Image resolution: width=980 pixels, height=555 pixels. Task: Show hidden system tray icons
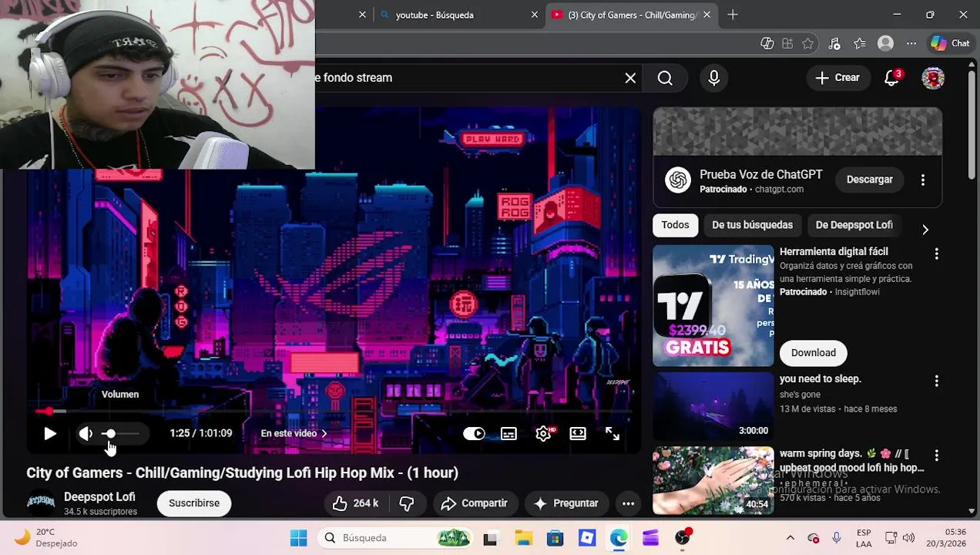click(790, 538)
